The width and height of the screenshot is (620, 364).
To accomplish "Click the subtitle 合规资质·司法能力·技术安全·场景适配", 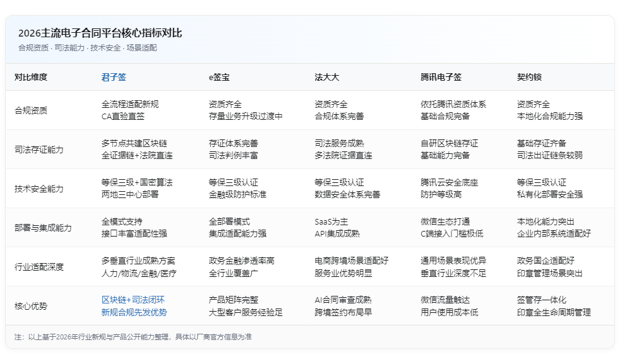I will (87, 48).
